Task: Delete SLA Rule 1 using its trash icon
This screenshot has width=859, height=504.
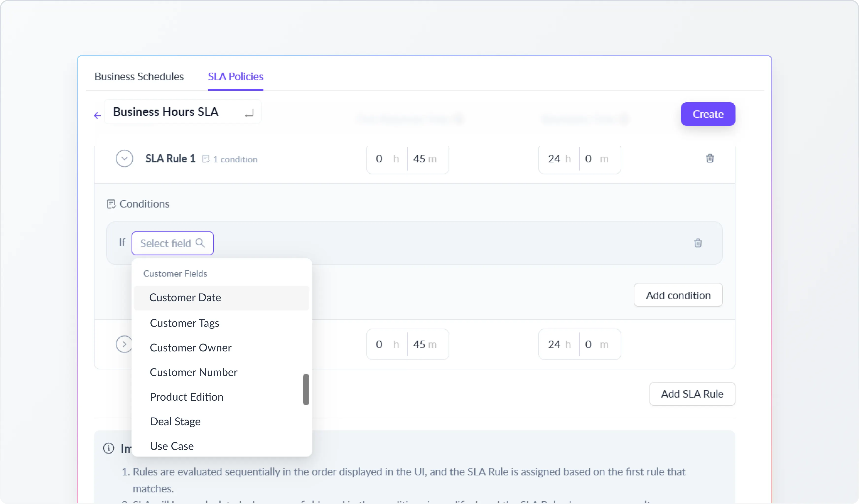Action: coord(710,158)
